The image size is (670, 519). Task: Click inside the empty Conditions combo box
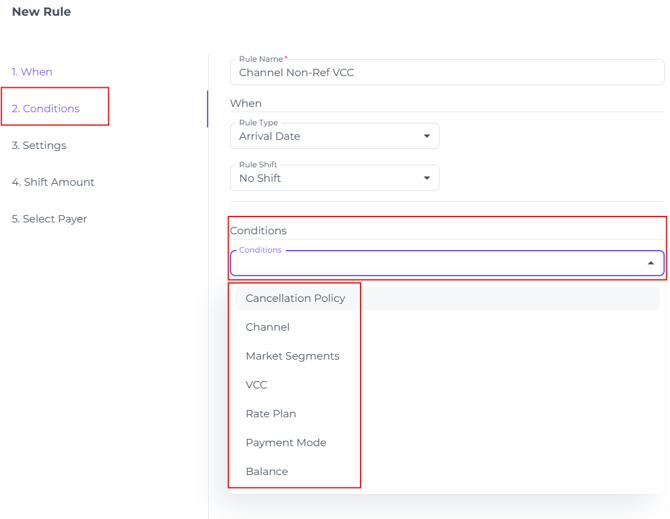coord(435,263)
